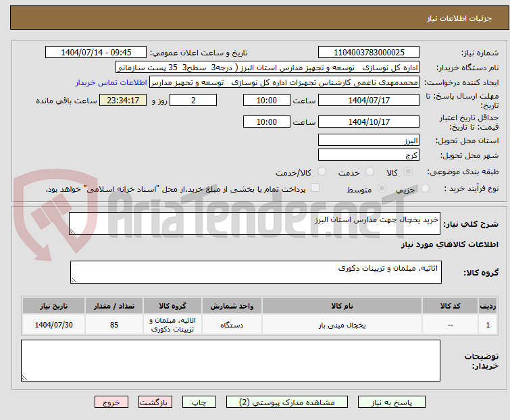
Task: Click need date cell 1404/07/30
Action: click(53, 325)
